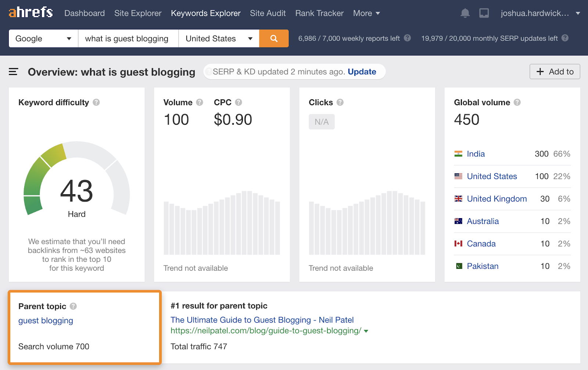
Task: Click the CPC help question mark
Action: [x=239, y=102]
